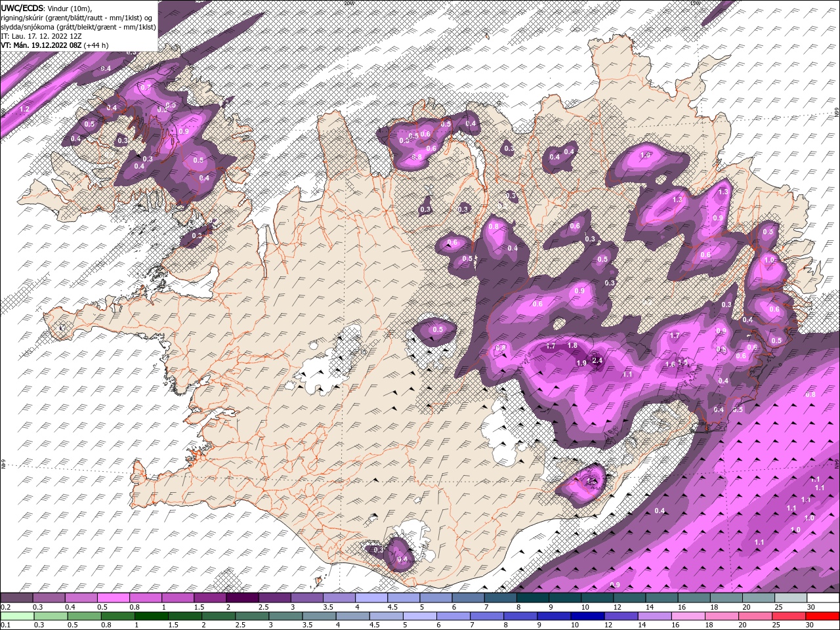
Task: Pick the darkest purple 2 swatch in the upper scale
Action: (x=242, y=598)
